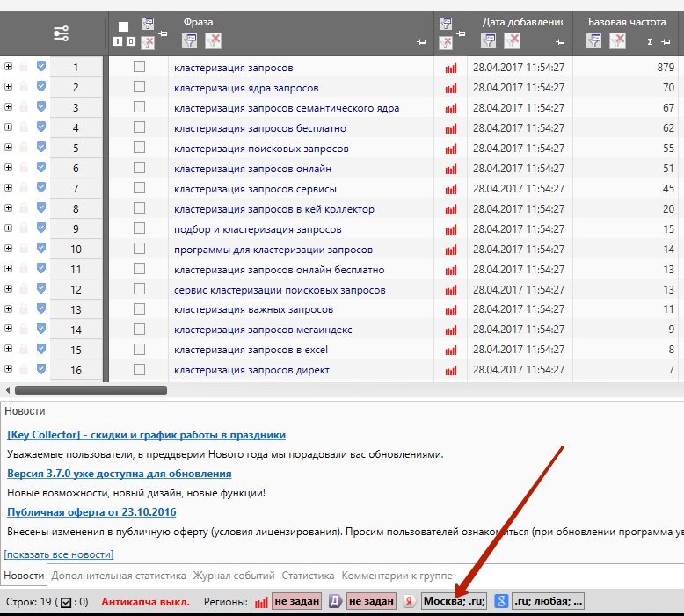Image resolution: width=684 pixels, height=616 pixels.
Task: Tick checkbox for кластеризация запросов директ
Action: click(x=139, y=369)
